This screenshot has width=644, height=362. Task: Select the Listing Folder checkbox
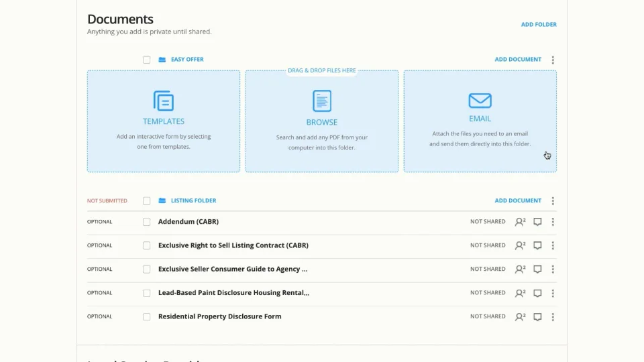pyautogui.click(x=147, y=201)
